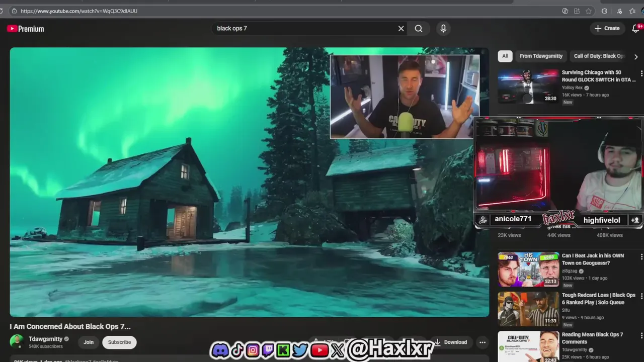Click 9 views • 9 hours ago text
Image resolution: width=644 pixels, height=362 pixels.
pos(583,318)
